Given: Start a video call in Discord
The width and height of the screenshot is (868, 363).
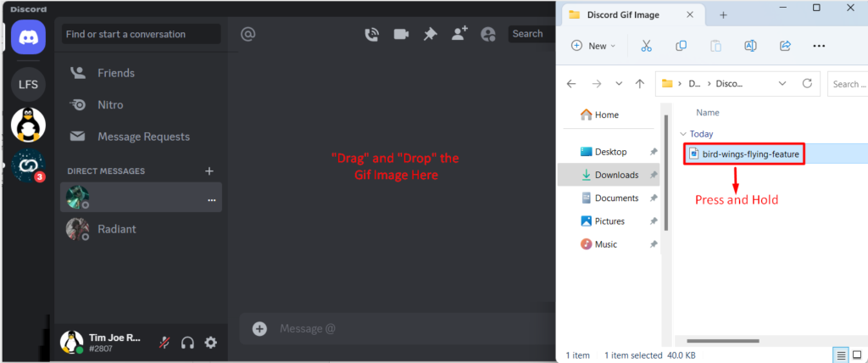Looking at the screenshot, I should point(401,35).
